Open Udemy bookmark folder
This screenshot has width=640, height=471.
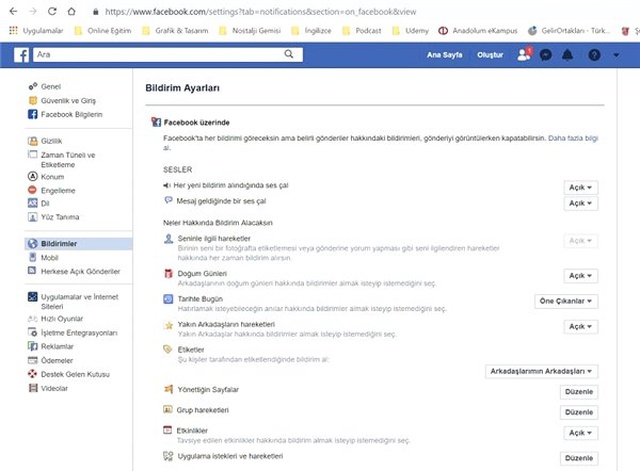pos(410,31)
